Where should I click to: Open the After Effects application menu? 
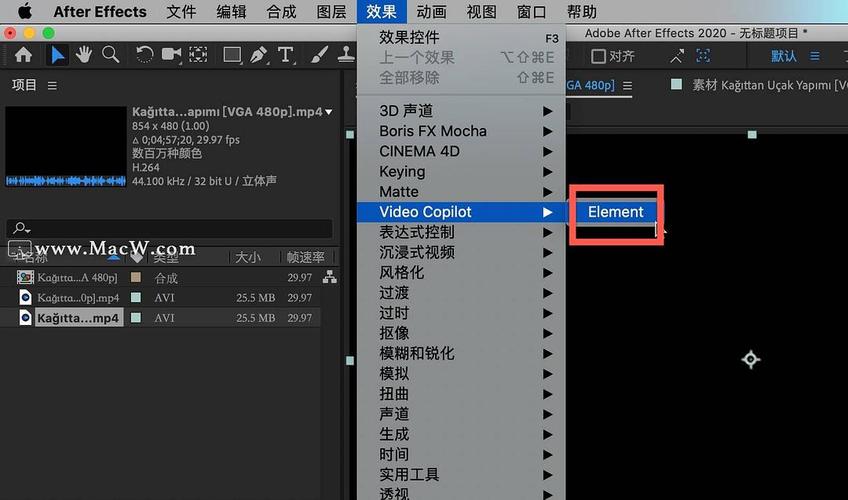(x=100, y=11)
